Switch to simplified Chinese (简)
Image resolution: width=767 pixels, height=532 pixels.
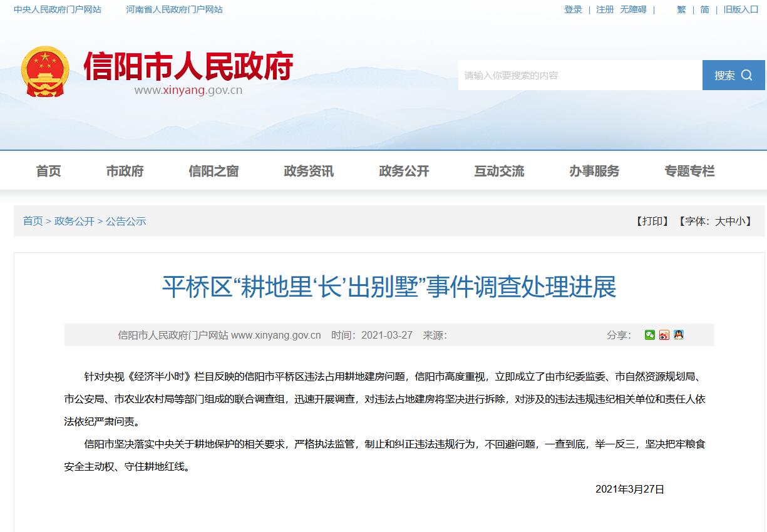point(705,9)
